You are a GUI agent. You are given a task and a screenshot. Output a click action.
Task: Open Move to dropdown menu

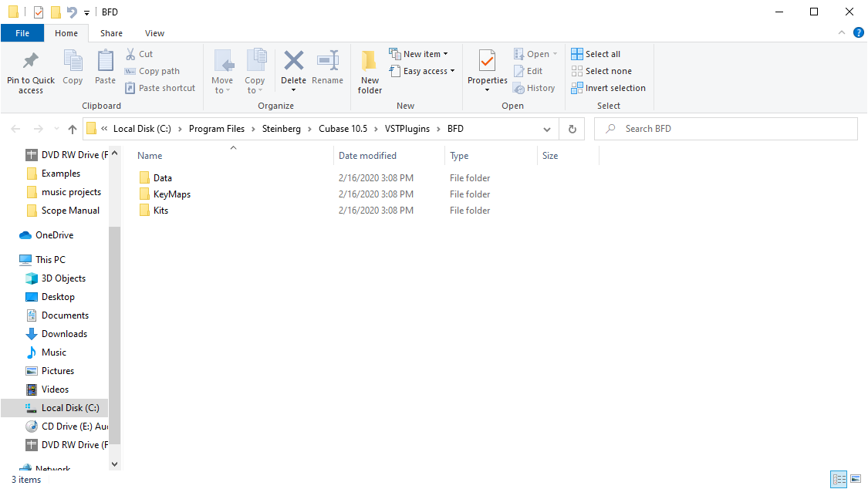click(222, 72)
